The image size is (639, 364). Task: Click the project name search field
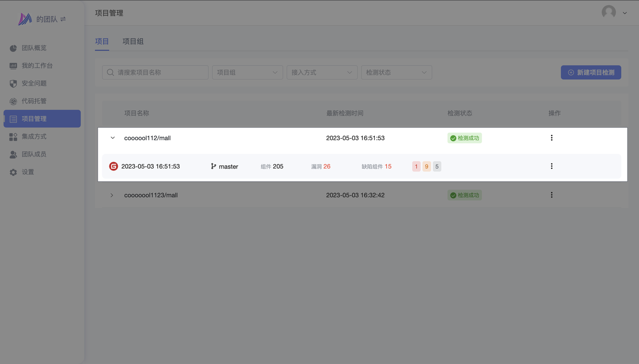pyautogui.click(x=160, y=72)
